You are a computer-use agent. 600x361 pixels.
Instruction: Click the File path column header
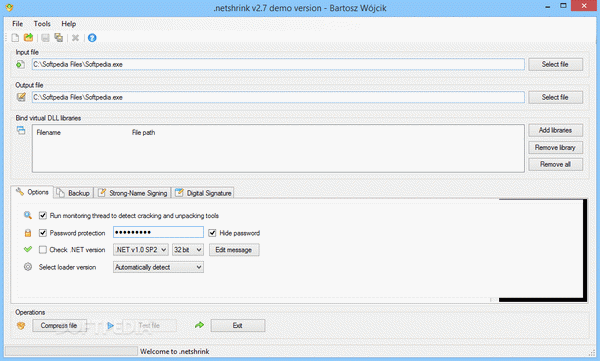[x=143, y=132]
